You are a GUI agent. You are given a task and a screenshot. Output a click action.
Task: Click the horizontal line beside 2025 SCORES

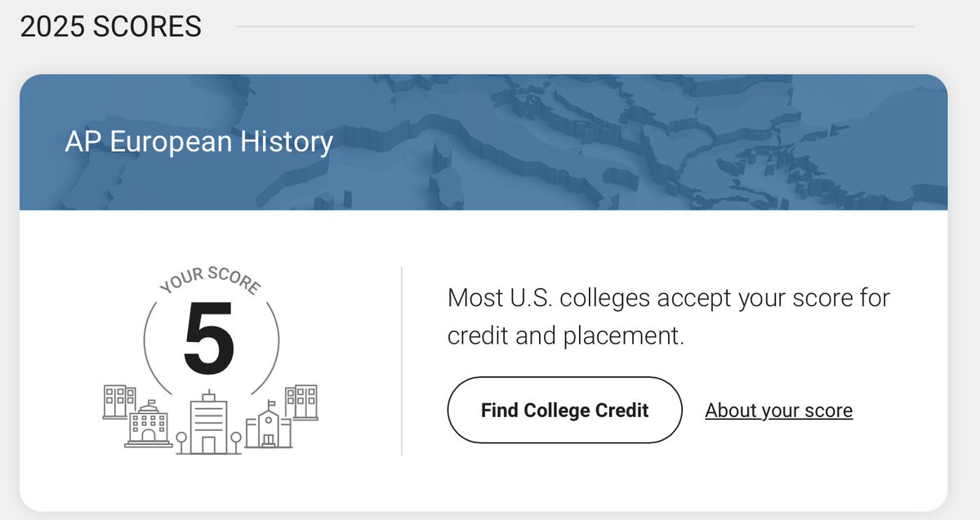pyautogui.click(x=575, y=27)
